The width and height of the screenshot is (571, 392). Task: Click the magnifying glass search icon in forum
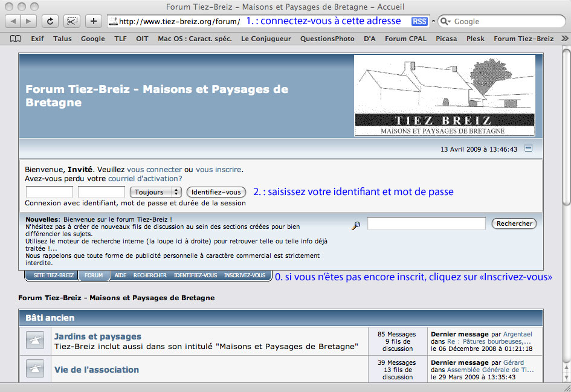[356, 225]
